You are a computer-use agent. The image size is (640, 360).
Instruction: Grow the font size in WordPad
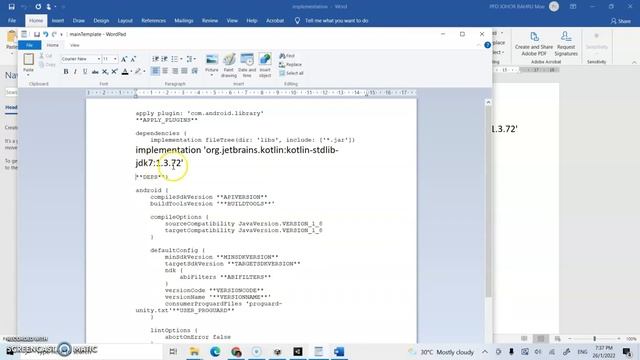point(124,59)
